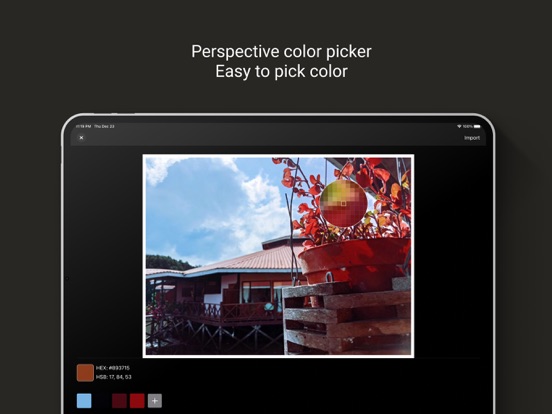The width and height of the screenshot is (552, 414).
Task: Click the time display in status bar
Action: 83,126
